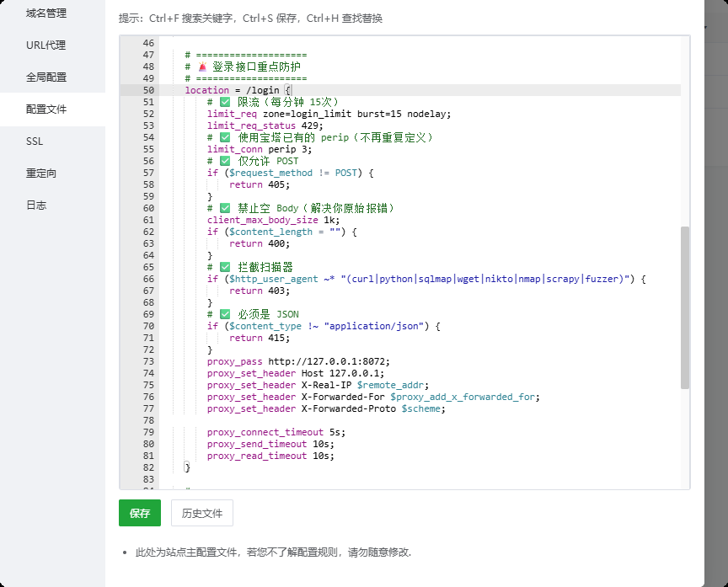Click the 'X-Real-IP $remote_addr' header line

318,385
